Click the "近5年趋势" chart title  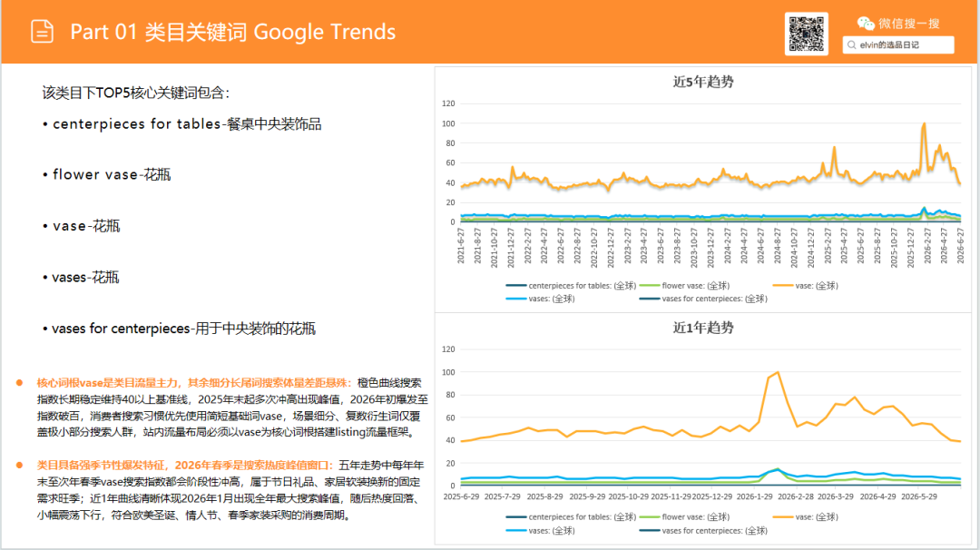pyautogui.click(x=703, y=82)
